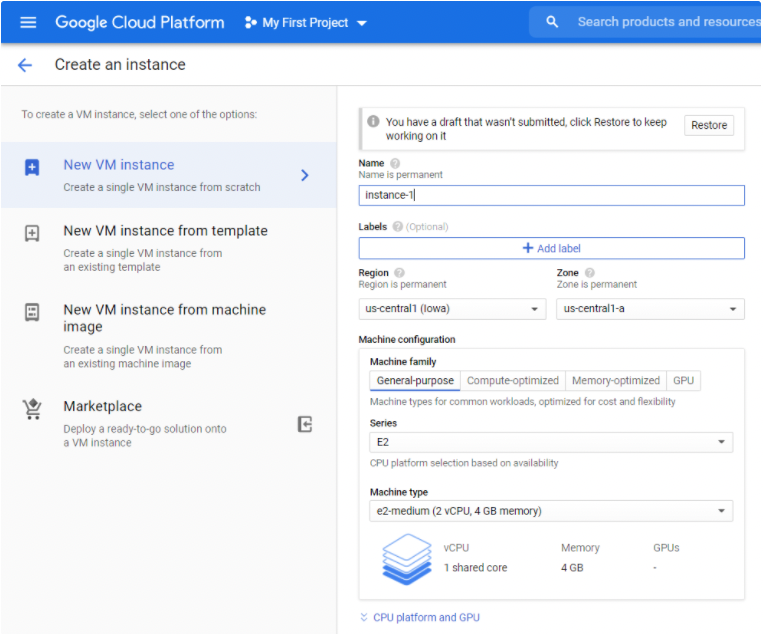Click the help icon next to Labels
Screen dimensions: 763x634
398,227
